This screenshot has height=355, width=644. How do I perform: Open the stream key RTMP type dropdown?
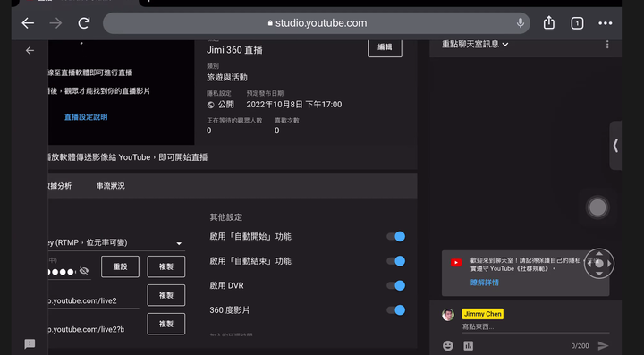(116, 243)
